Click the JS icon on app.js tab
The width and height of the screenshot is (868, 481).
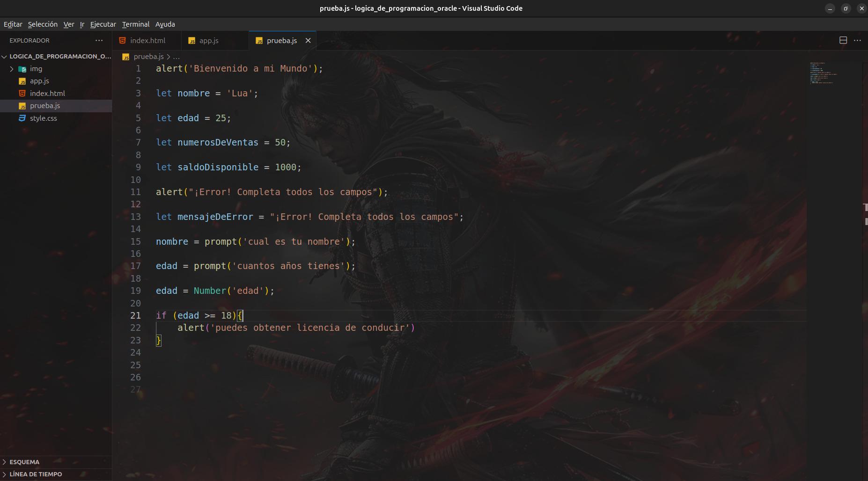[191, 41]
